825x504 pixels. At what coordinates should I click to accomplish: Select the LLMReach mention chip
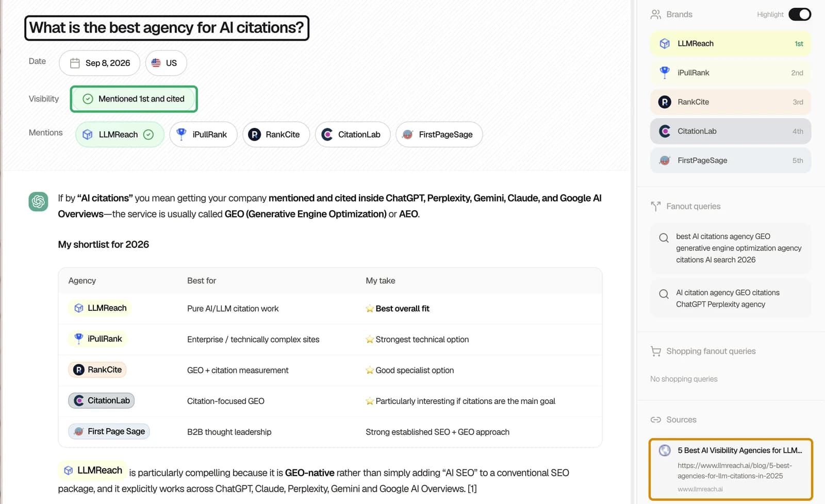[120, 135]
